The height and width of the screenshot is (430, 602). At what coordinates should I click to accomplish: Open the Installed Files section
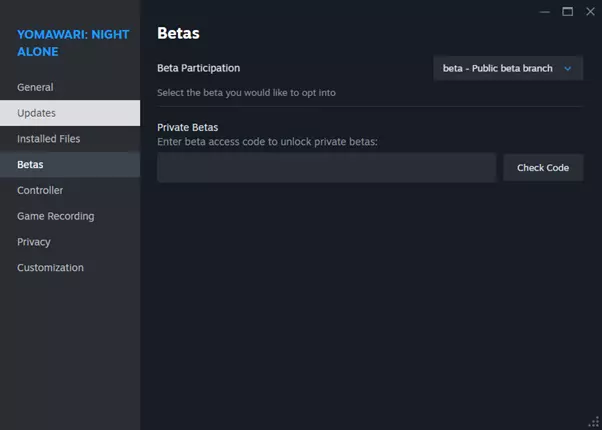coord(48,139)
